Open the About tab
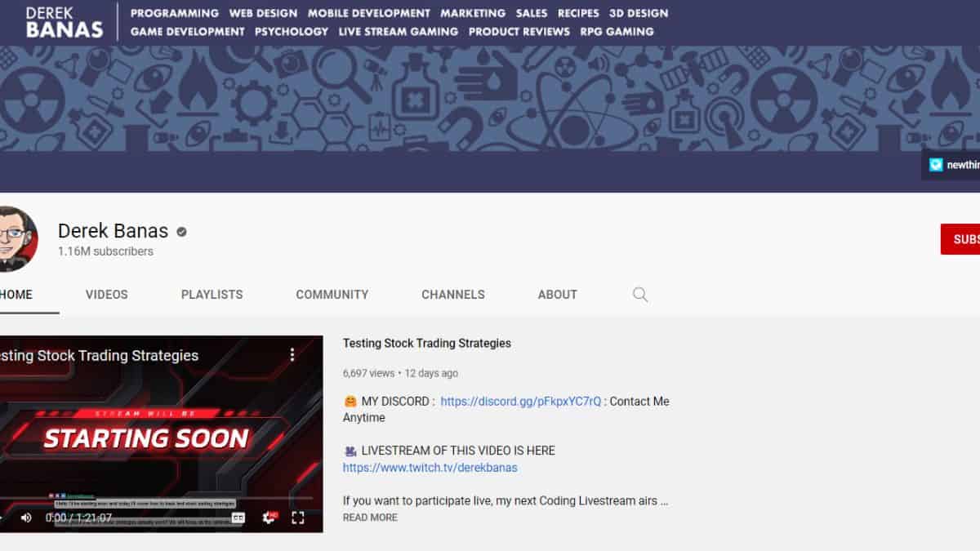The height and width of the screenshot is (551, 980). tap(557, 295)
